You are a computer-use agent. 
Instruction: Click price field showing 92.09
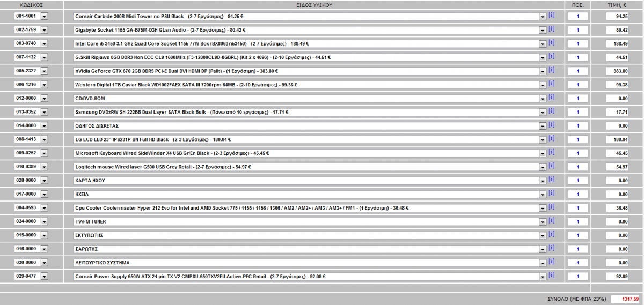click(x=618, y=277)
